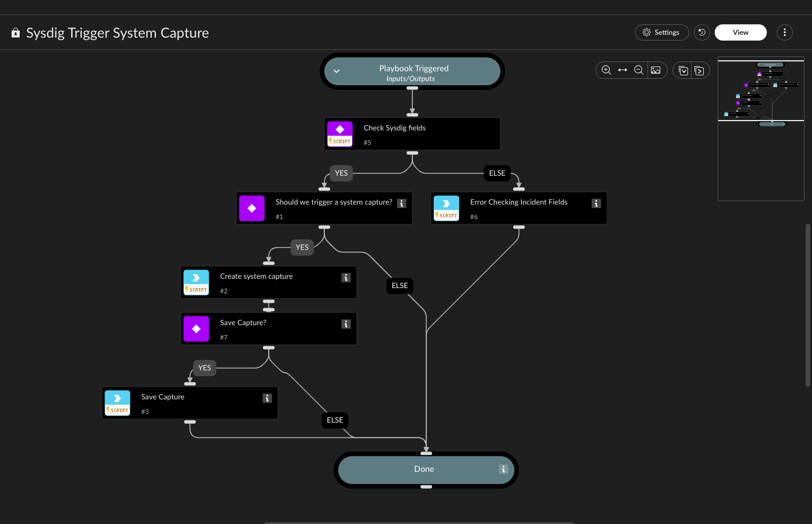The image size is (812, 524).
Task: Click YES label above Save Capture #3
Action: [x=204, y=368]
